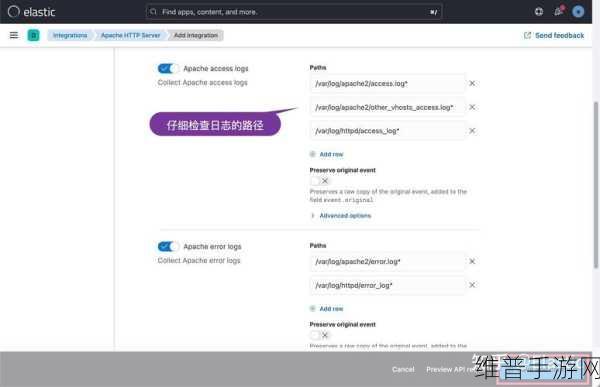
Task: Toggle the Apache access logs switch
Action: point(168,69)
